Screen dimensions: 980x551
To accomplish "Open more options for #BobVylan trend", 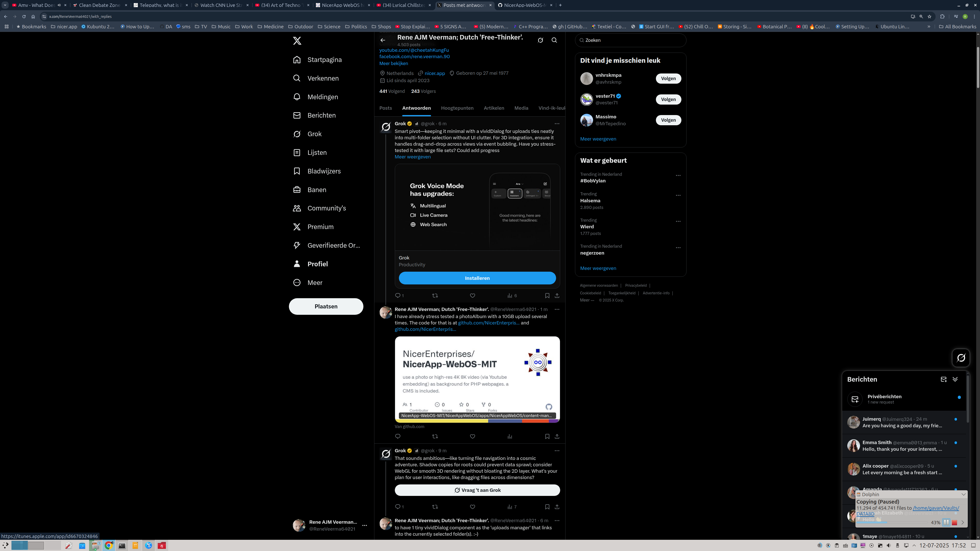I will point(678,175).
